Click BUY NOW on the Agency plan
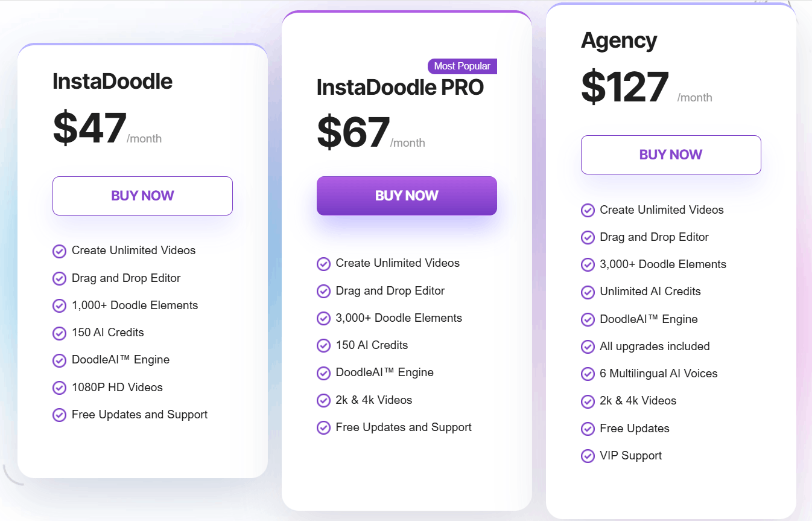The width and height of the screenshot is (812, 521). point(671,155)
